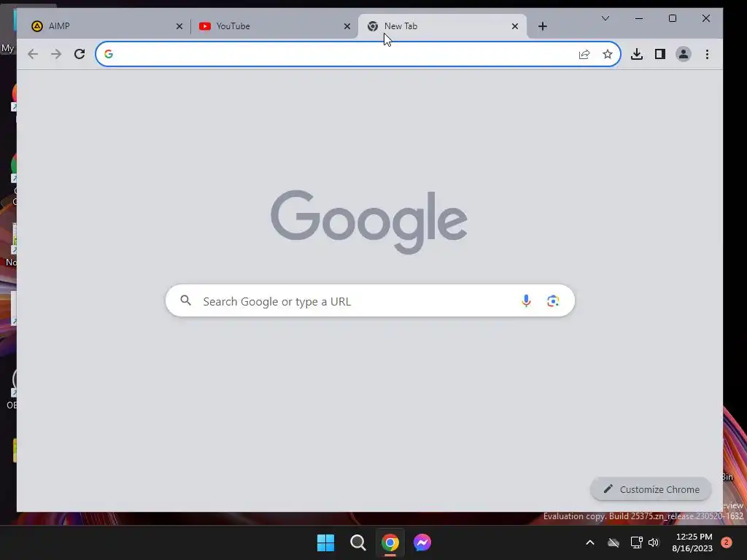747x560 pixels.
Task: Open the Windows Start menu
Action: point(326,542)
